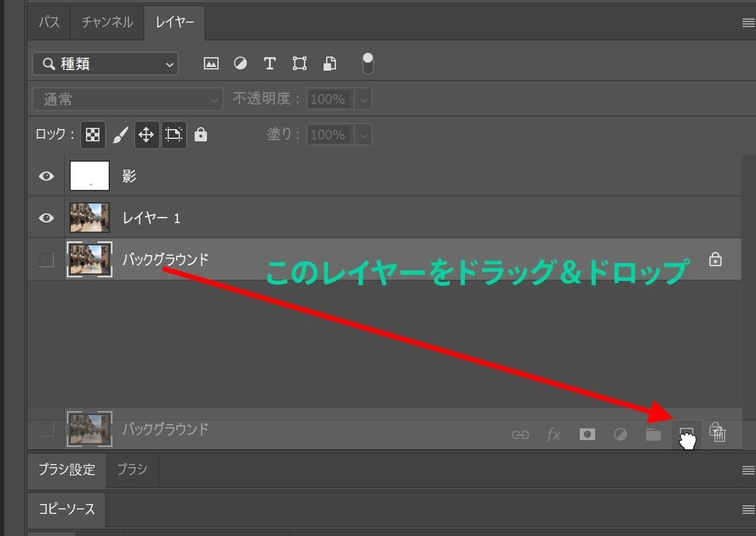This screenshot has width=756, height=536.
Task: Select the コピーソース tab
Action: [66, 509]
